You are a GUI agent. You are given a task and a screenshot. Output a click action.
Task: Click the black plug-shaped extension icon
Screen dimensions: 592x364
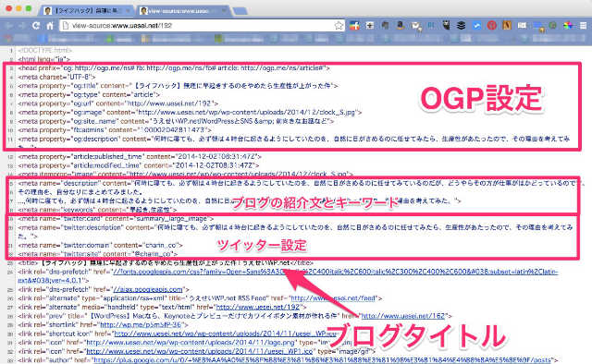(x=446, y=25)
